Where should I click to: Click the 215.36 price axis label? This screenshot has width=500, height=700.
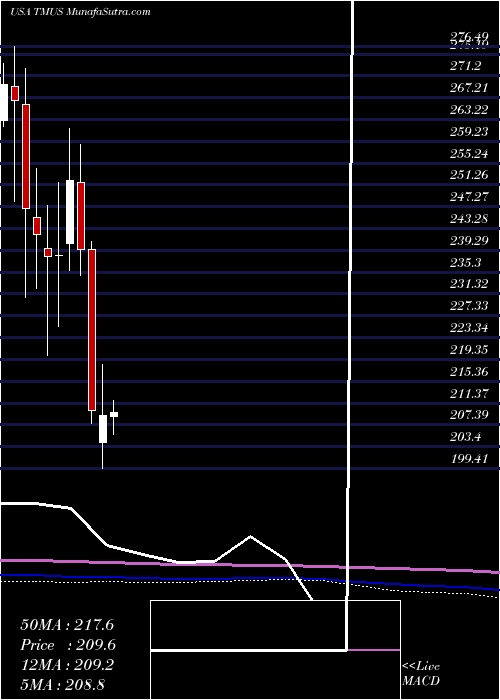pyautogui.click(x=468, y=371)
